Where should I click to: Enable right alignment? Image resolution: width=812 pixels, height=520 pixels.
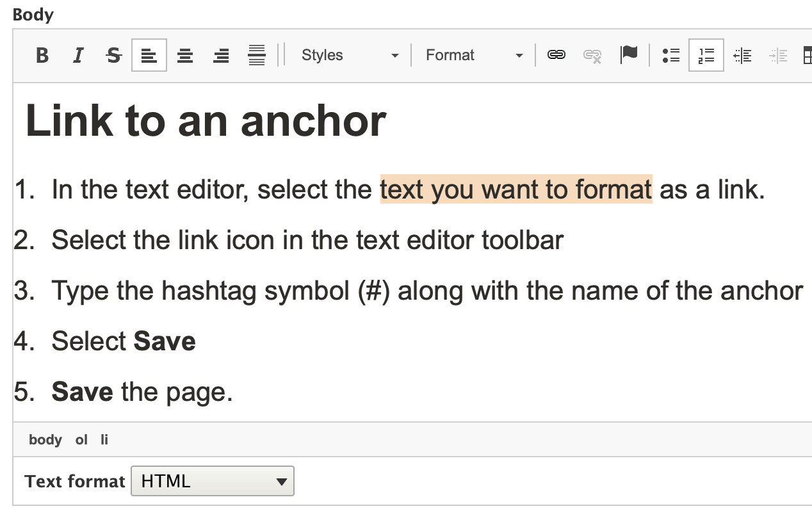(221, 55)
